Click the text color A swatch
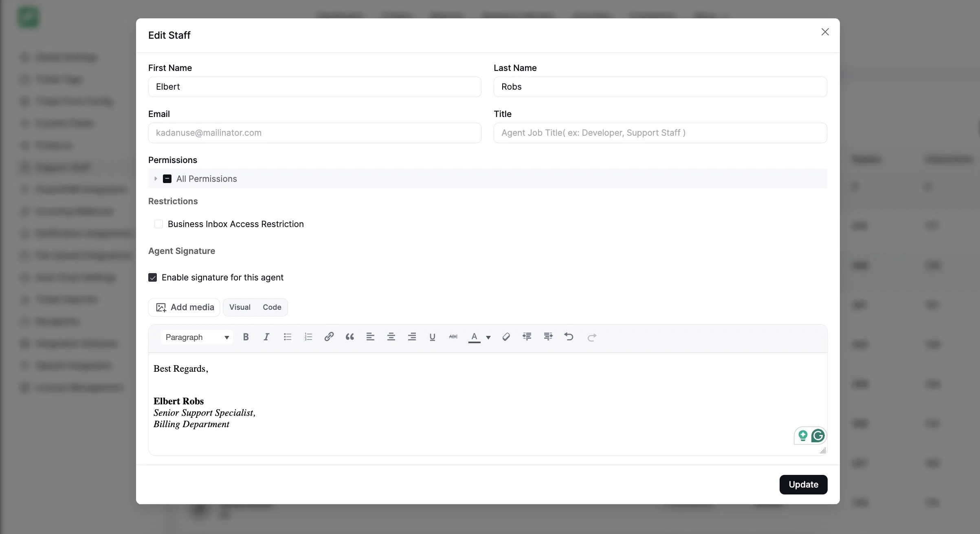Image resolution: width=980 pixels, height=534 pixels. [474, 337]
